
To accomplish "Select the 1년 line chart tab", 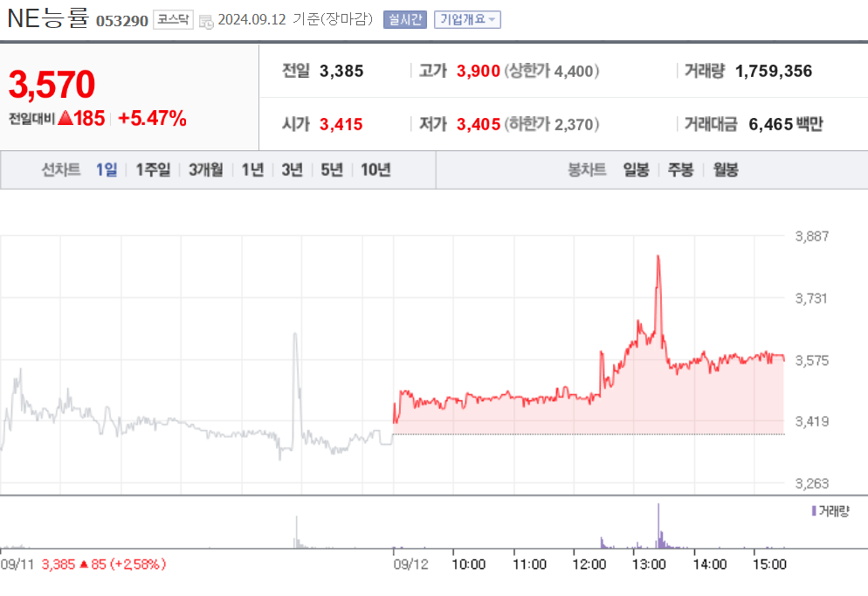I will click(x=252, y=170).
